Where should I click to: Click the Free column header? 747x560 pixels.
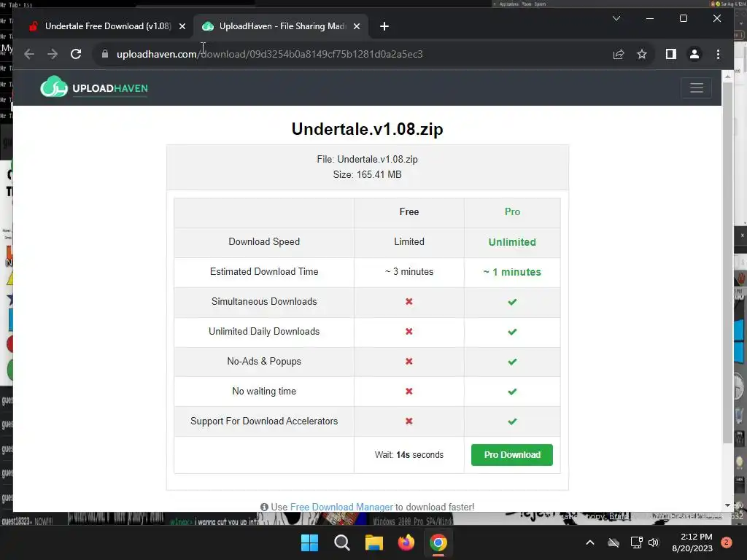409,212
